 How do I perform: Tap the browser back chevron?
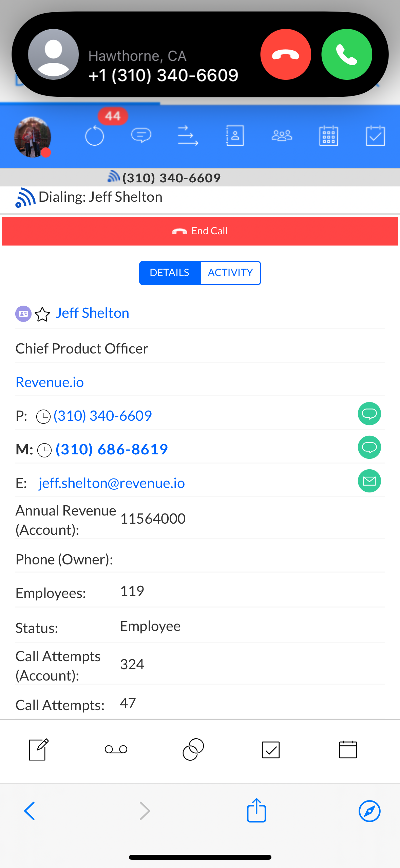click(30, 811)
